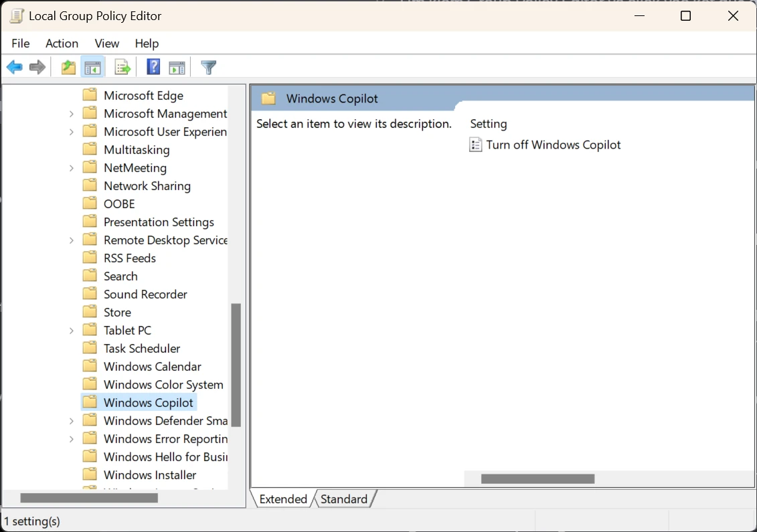Viewport: 757px width, 532px height.
Task: Select the Tablet PC label
Action: click(127, 330)
